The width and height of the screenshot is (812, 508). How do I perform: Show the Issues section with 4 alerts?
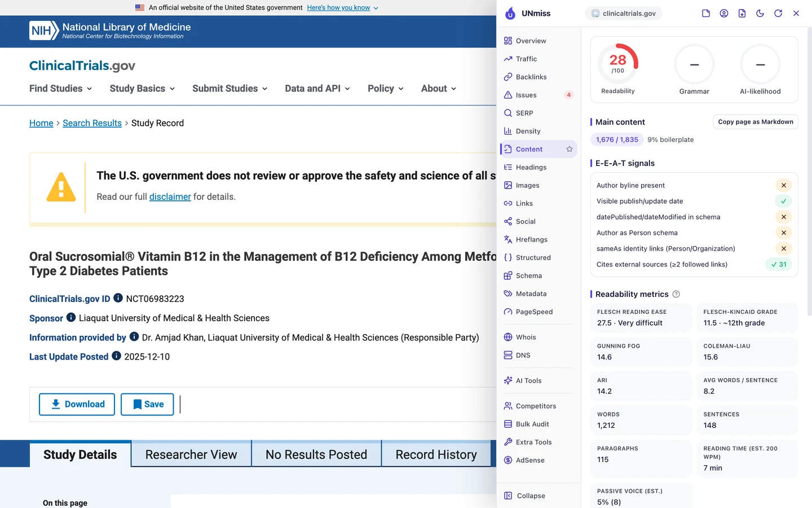tap(539, 95)
